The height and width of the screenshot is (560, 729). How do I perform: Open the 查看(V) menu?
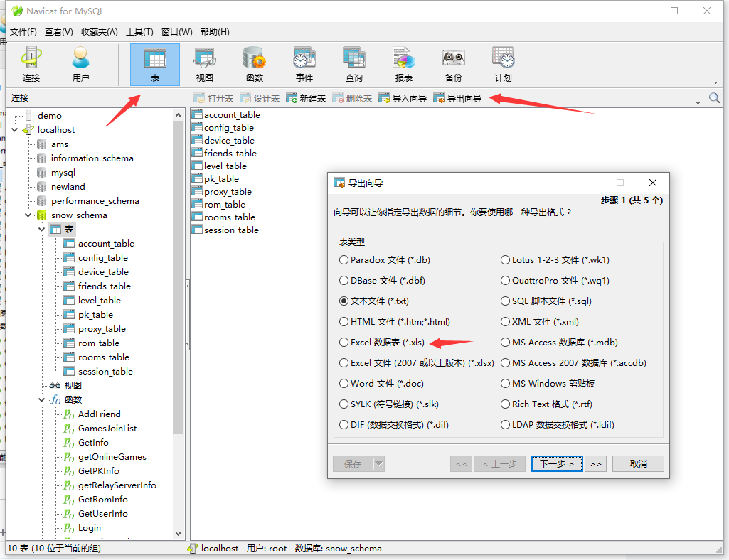(58, 31)
